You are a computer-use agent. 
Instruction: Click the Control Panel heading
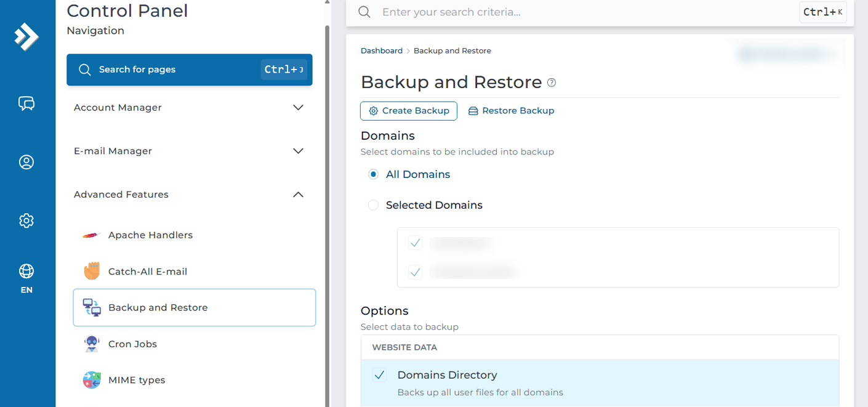pyautogui.click(x=127, y=11)
